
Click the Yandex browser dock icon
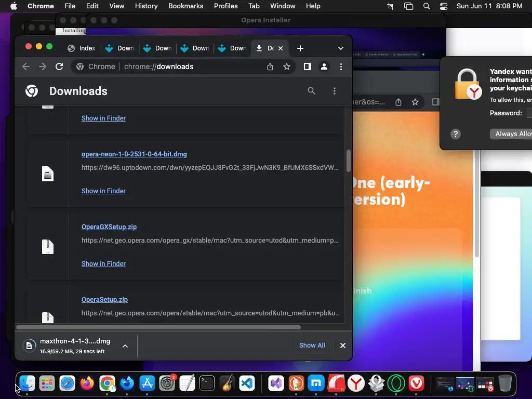[356, 383]
